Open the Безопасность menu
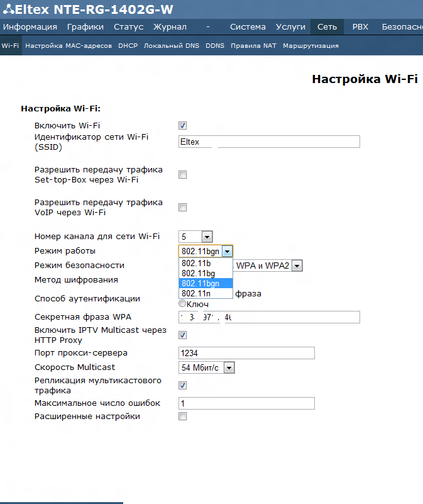 pos(402,26)
